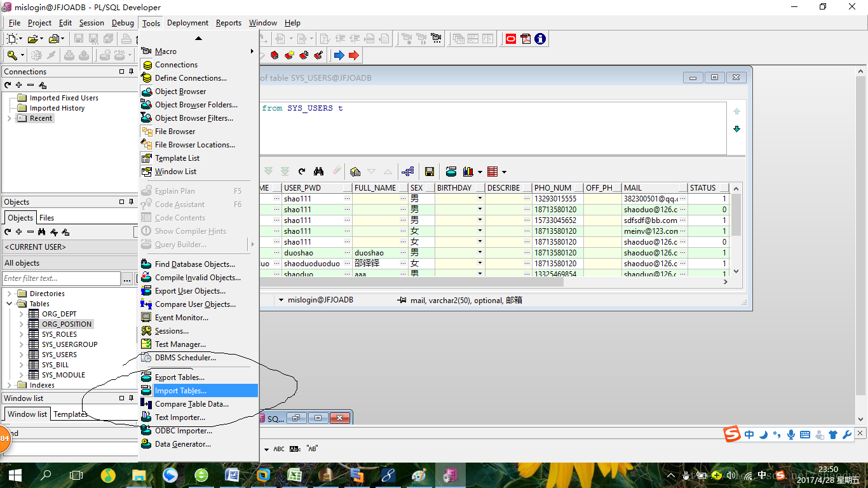
Task: Expand the ORG_DEPT table node
Action: pyautogui.click(x=21, y=314)
